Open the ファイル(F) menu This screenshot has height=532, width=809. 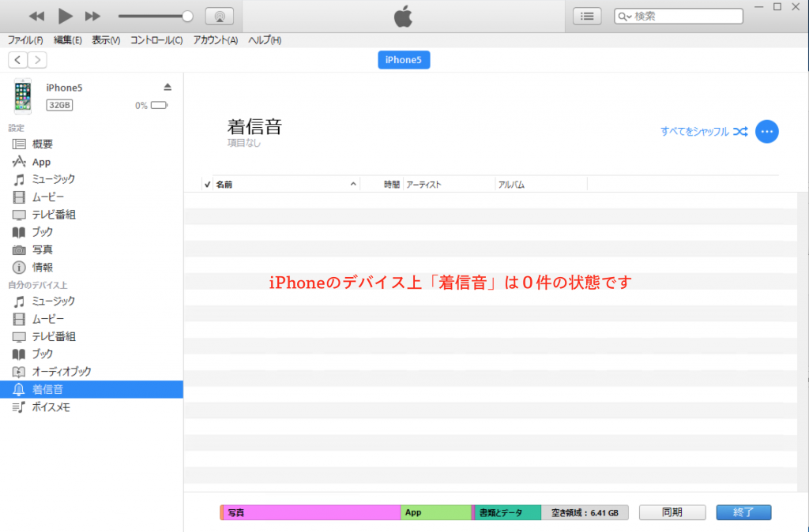pyautogui.click(x=24, y=40)
